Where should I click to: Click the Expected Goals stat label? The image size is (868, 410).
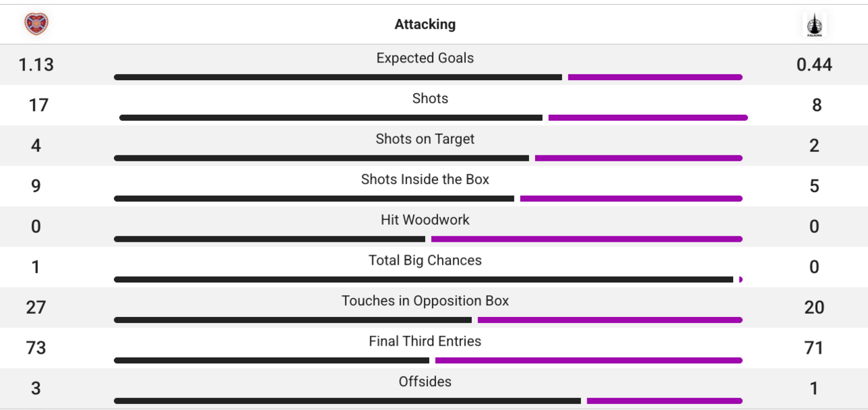tap(425, 58)
